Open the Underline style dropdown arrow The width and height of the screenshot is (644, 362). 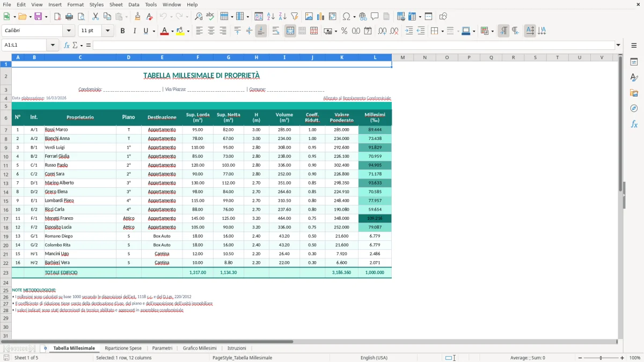click(x=154, y=31)
